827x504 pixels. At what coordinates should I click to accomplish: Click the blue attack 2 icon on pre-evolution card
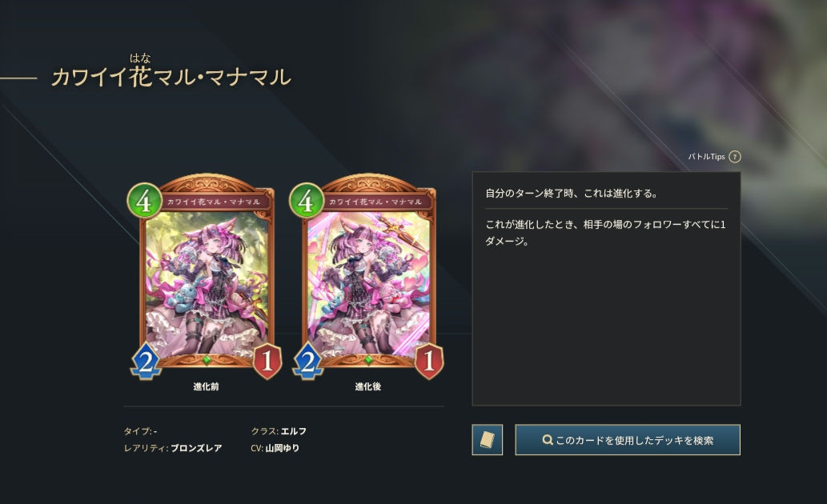(146, 361)
